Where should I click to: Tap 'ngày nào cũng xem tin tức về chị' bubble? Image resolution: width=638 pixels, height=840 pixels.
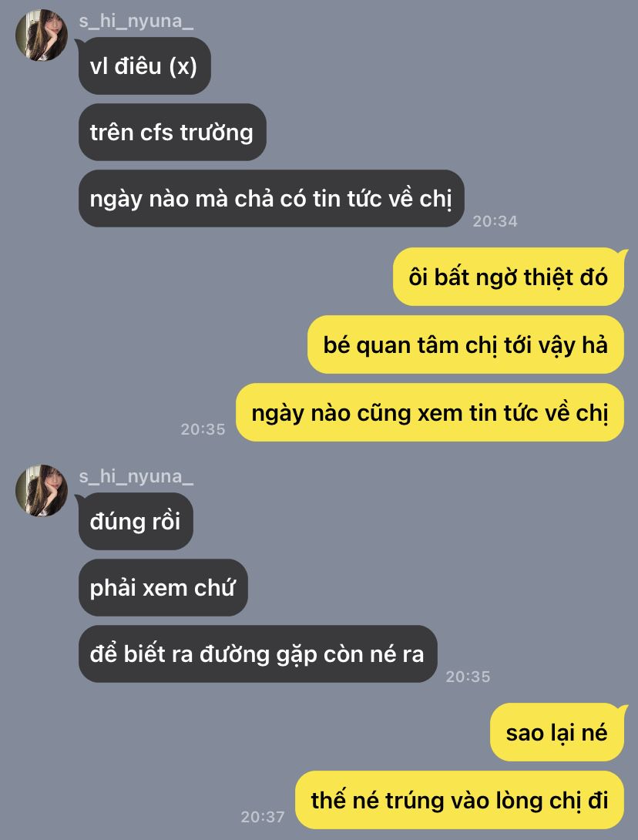(430, 412)
